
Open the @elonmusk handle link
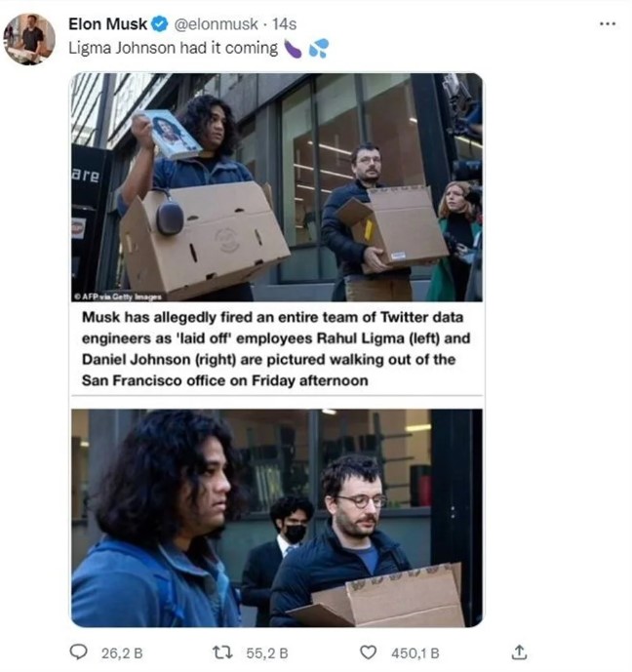(216, 24)
